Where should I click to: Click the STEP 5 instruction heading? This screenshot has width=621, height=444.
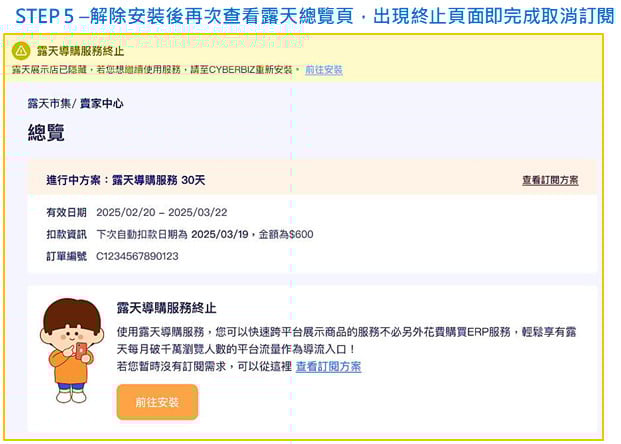point(310,17)
